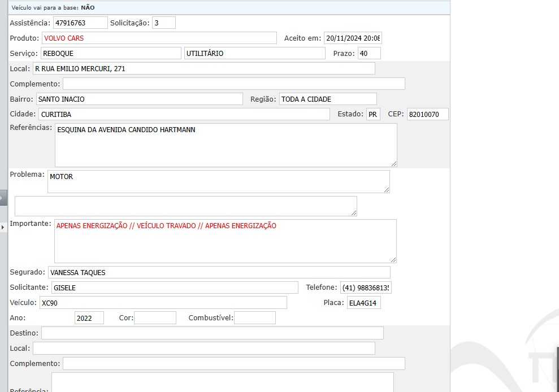
Task: Click the destination Local empty field
Action: click(204, 349)
